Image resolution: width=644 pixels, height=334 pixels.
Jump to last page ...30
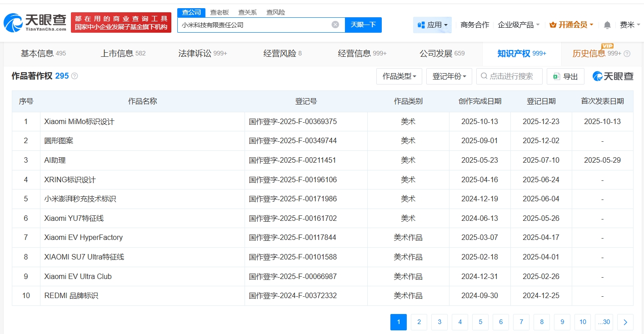point(604,322)
